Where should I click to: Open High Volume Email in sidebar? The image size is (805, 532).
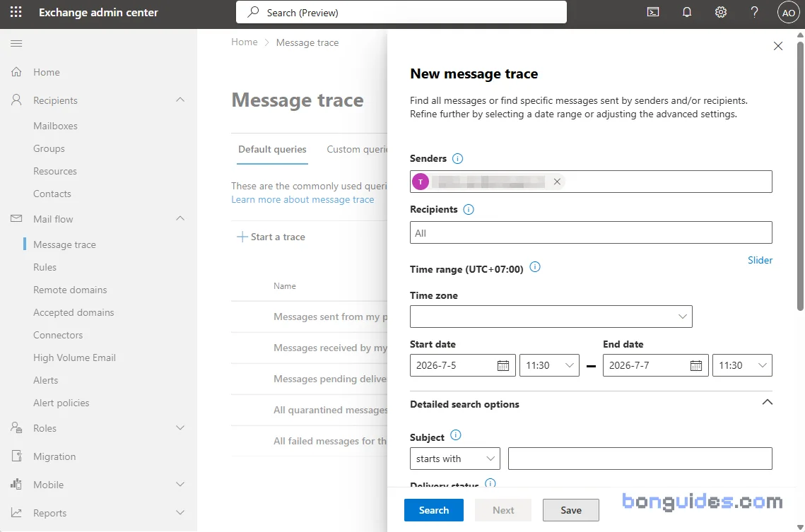[74, 357]
